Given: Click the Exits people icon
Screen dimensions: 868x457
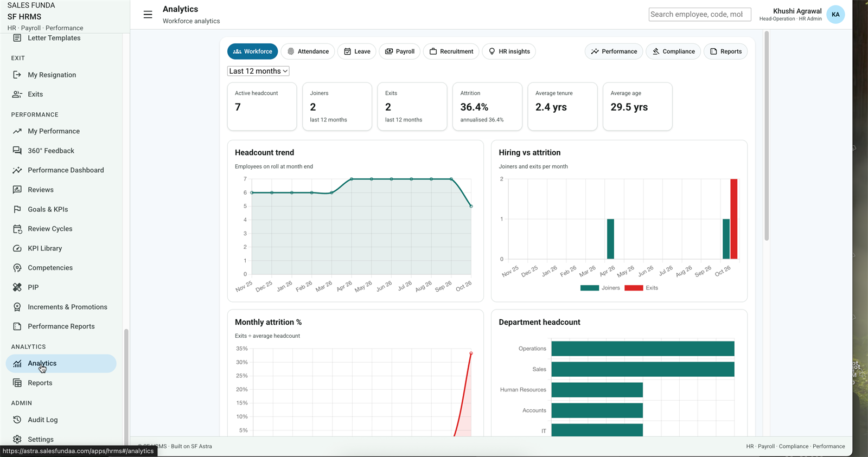Looking at the screenshot, I should pyautogui.click(x=17, y=94).
